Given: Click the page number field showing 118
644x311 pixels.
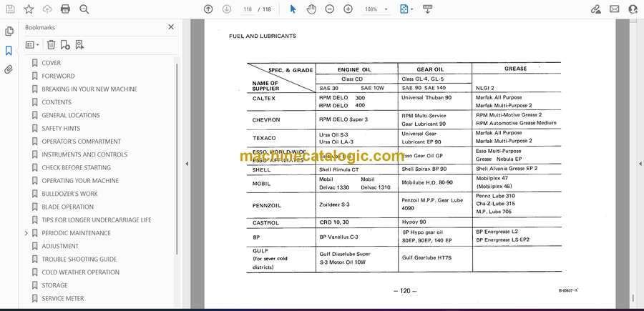Looking at the screenshot, I should pos(248,9).
